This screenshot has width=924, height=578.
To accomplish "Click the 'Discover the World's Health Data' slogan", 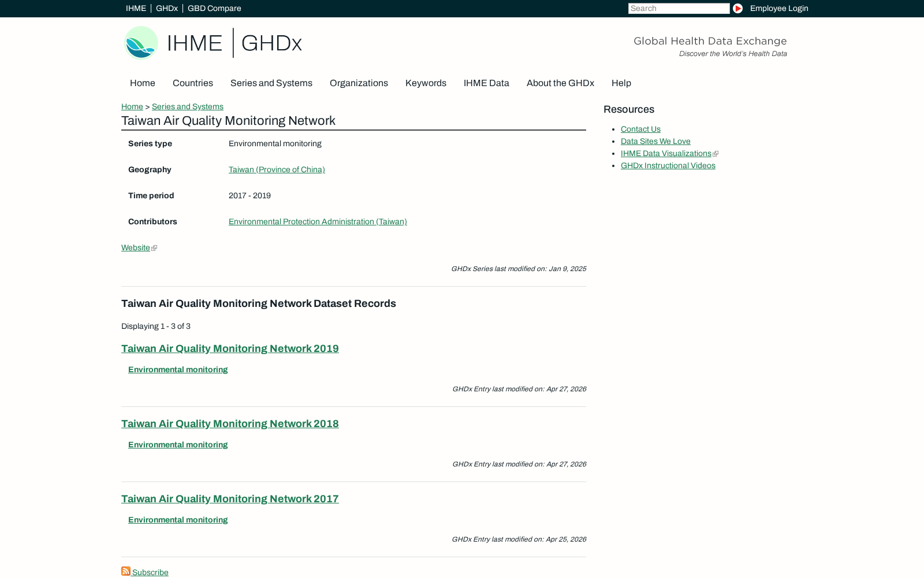I will click(x=733, y=54).
